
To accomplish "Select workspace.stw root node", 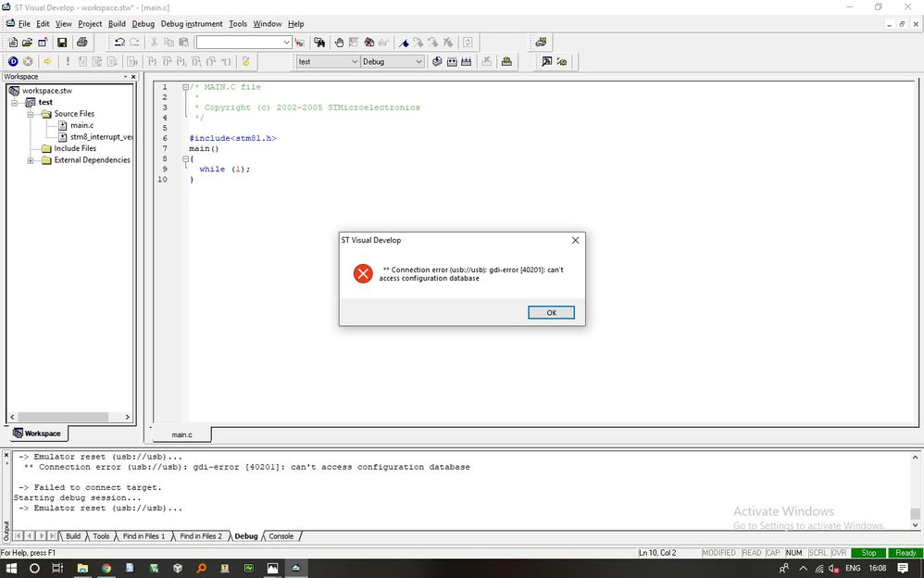I will coord(47,91).
